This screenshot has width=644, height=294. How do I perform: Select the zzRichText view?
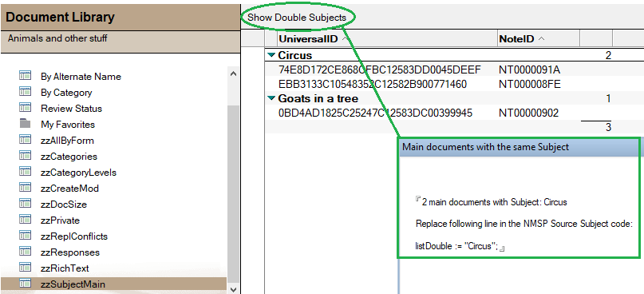(x=65, y=268)
